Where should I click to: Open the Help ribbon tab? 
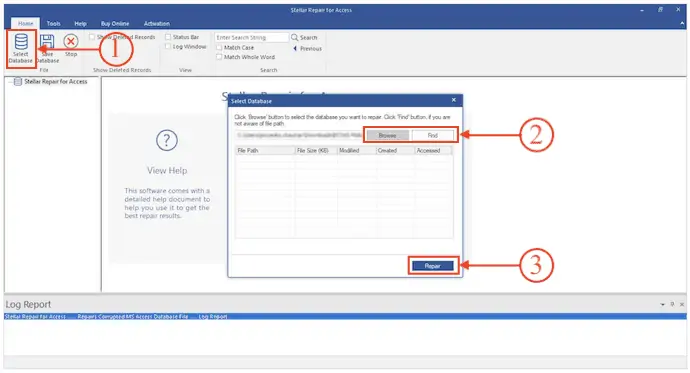tap(80, 24)
